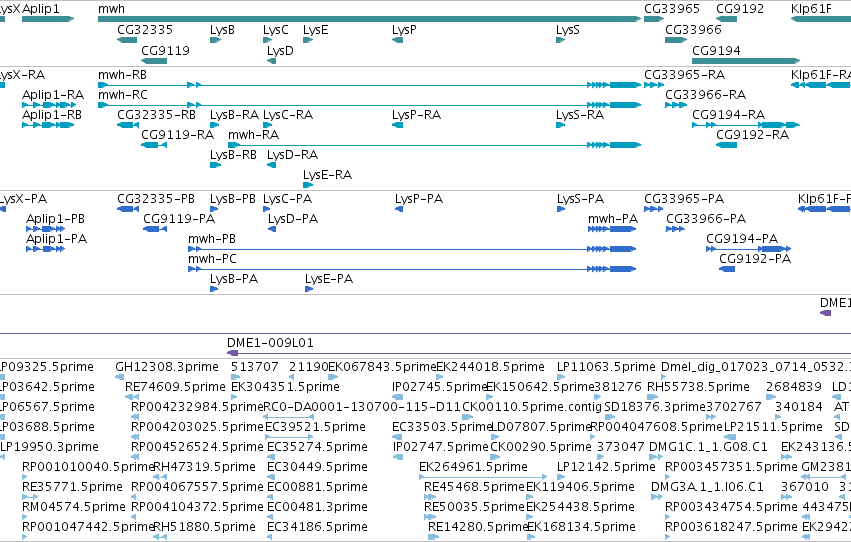Click the Aplip1 gene glyph

(x=48, y=19)
